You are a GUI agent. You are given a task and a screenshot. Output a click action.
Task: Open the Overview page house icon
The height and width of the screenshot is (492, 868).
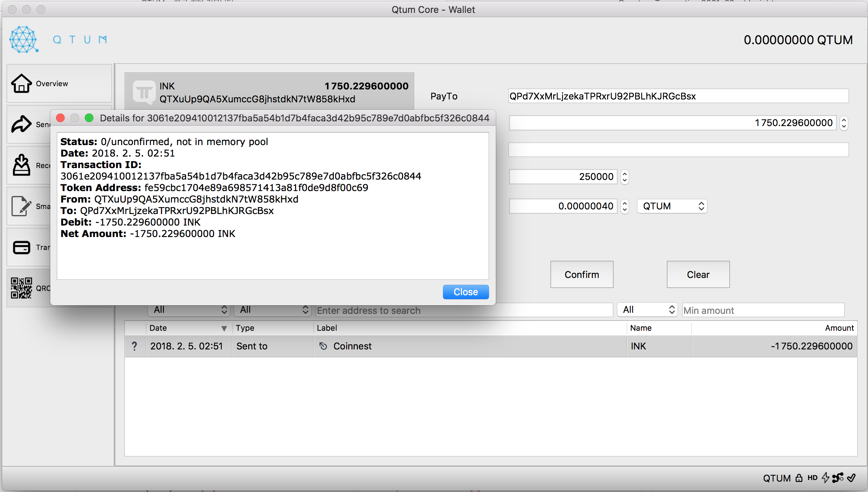pos(22,83)
